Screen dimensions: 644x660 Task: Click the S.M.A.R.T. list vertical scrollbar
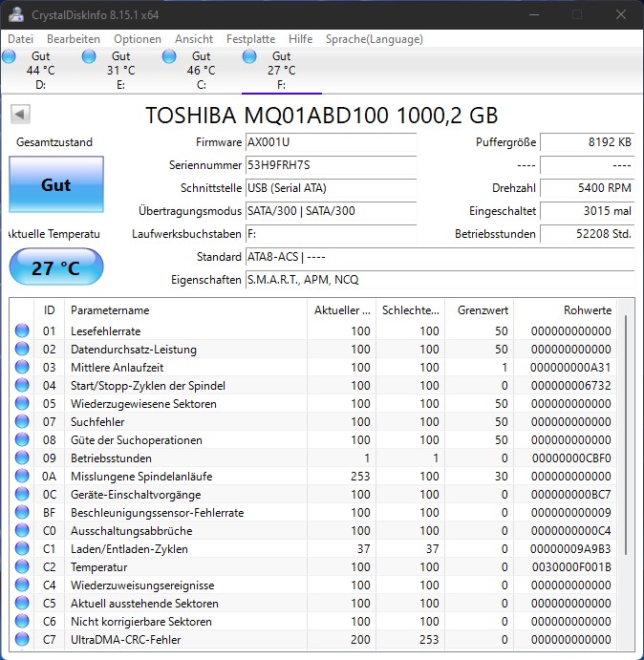click(x=626, y=434)
